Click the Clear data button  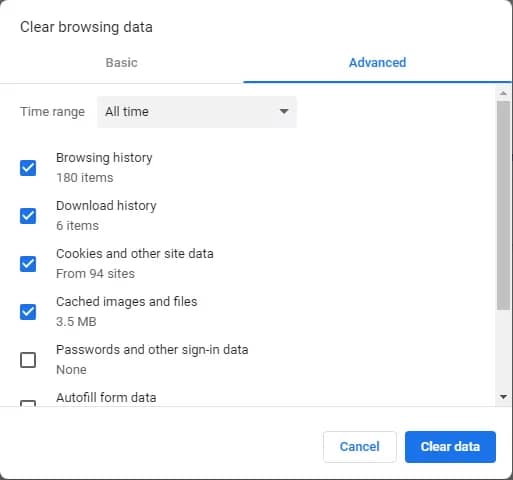(x=450, y=447)
